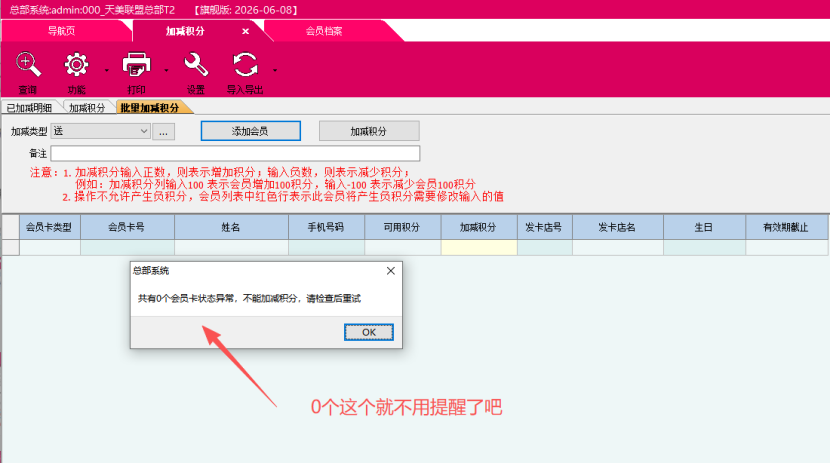830x463 pixels.
Task: Switch to the 会员档案 tab
Action: pos(324,31)
